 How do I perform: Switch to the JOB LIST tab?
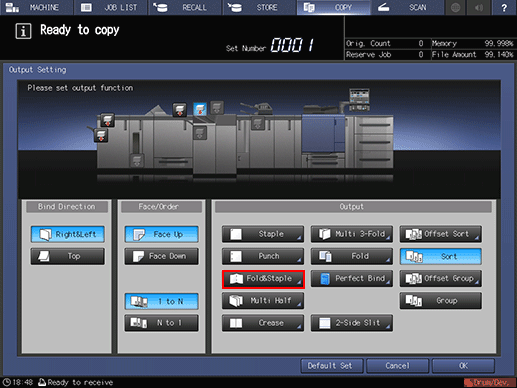pyautogui.click(x=111, y=7)
